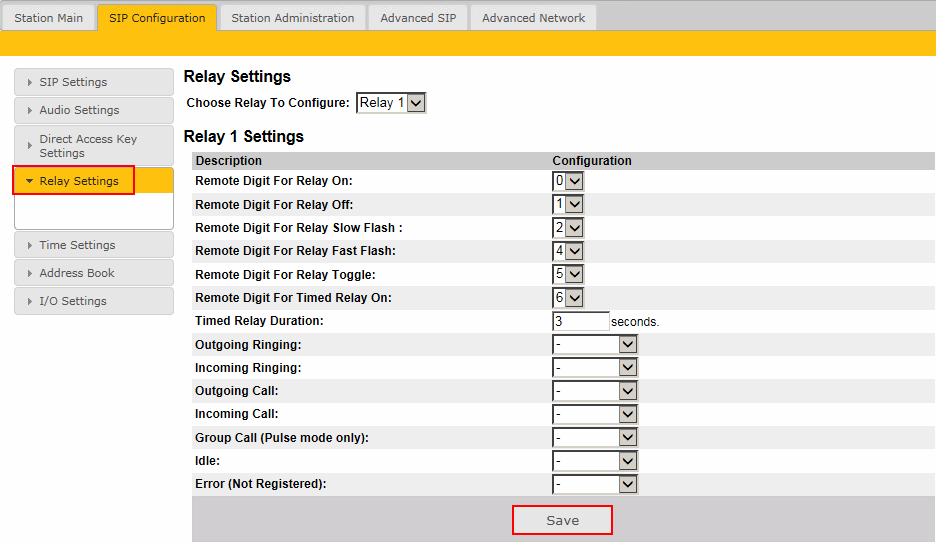The width and height of the screenshot is (936, 544).
Task: Open Choose Relay To Configure dropdown
Action: [391, 102]
